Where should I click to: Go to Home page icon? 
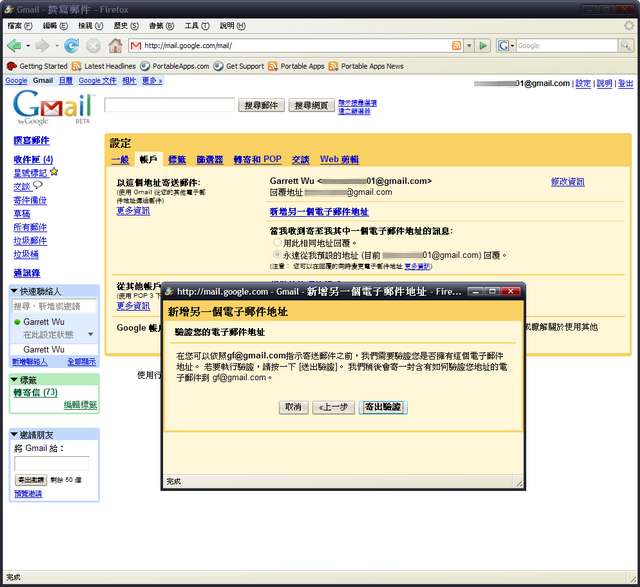click(x=115, y=46)
